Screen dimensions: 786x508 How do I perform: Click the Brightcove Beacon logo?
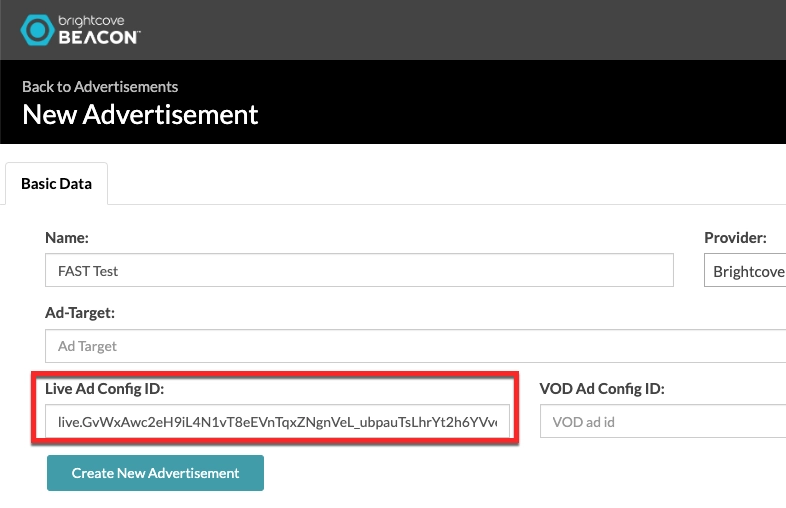click(x=80, y=30)
